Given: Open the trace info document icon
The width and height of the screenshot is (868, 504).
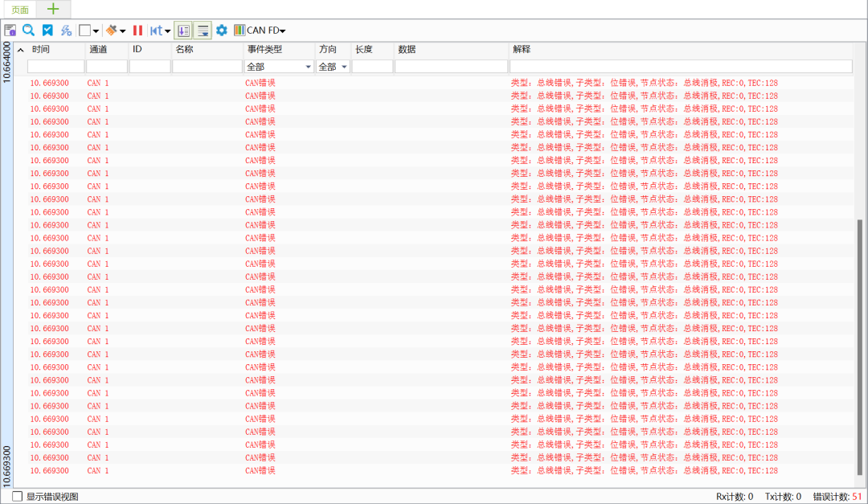Looking at the screenshot, I should (x=10, y=31).
